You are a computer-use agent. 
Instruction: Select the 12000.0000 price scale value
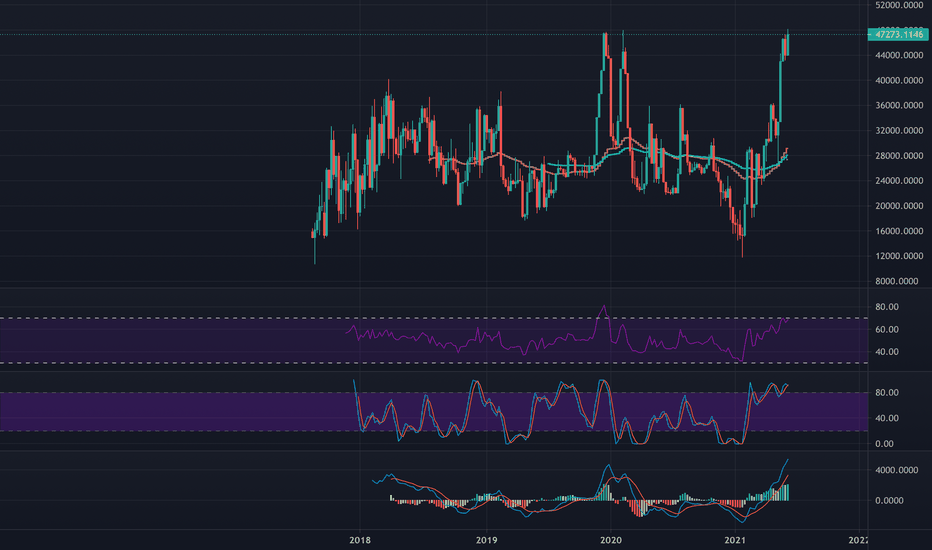(899, 256)
